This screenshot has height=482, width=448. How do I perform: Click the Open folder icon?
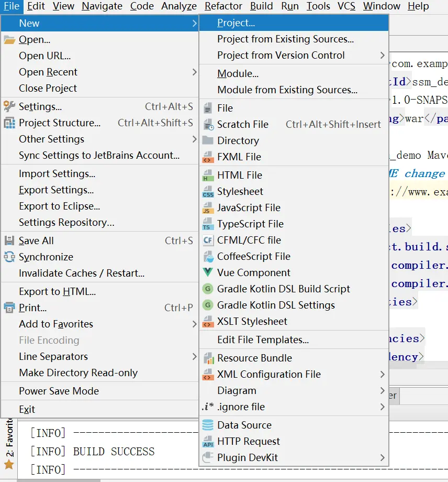click(x=9, y=40)
